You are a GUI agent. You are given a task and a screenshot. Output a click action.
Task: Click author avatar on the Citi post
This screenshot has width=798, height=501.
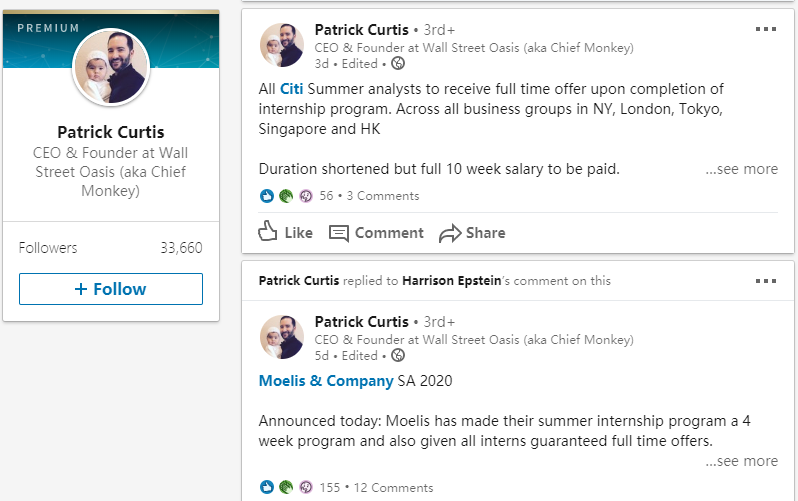click(x=282, y=45)
